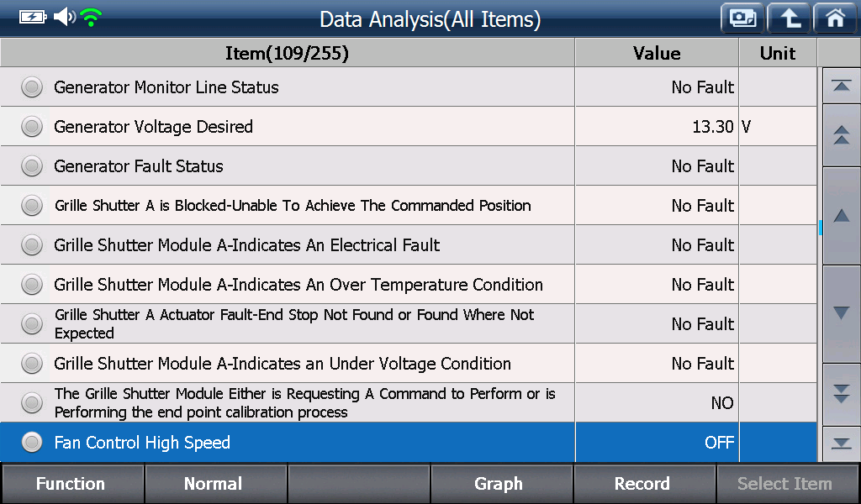Page down with double down arrow

pos(841,394)
